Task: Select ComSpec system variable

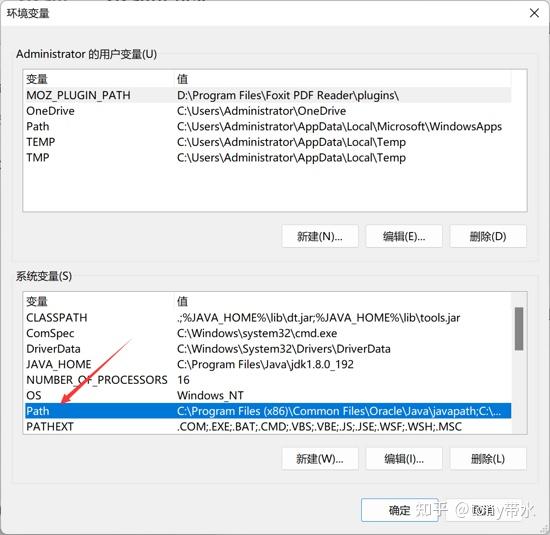Action: tap(268, 333)
